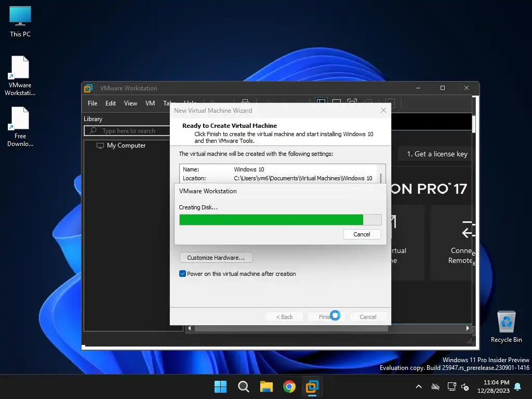Open taskbar Search

click(x=243, y=387)
